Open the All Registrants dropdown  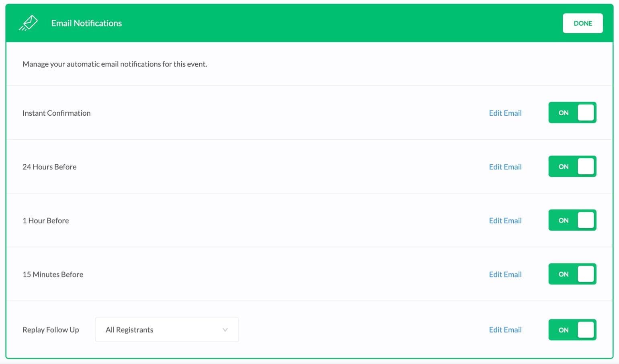click(x=167, y=329)
